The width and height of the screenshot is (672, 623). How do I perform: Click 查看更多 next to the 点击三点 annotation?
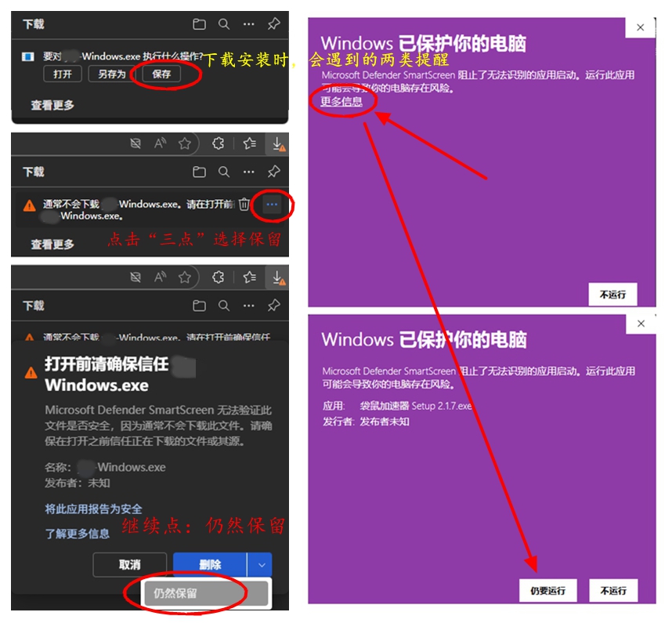pos(52,244)
